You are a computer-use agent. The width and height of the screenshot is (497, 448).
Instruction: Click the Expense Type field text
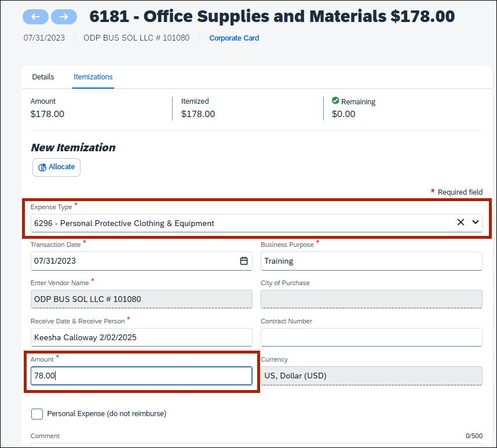pyautogui.click(x=124, y=223)
